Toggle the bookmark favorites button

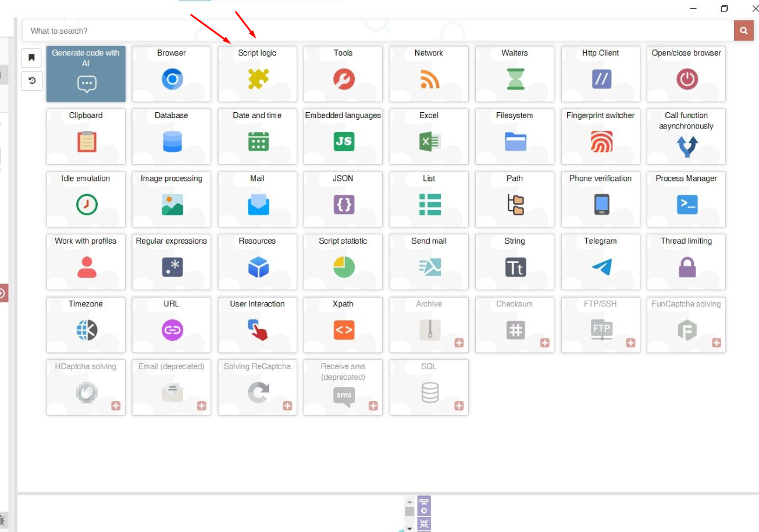[x=31, y=58]
